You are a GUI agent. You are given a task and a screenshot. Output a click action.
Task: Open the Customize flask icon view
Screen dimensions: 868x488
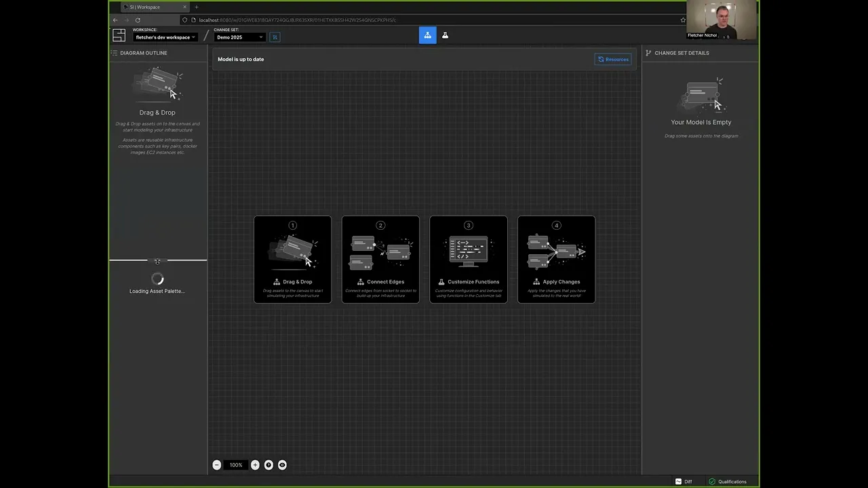446,35
